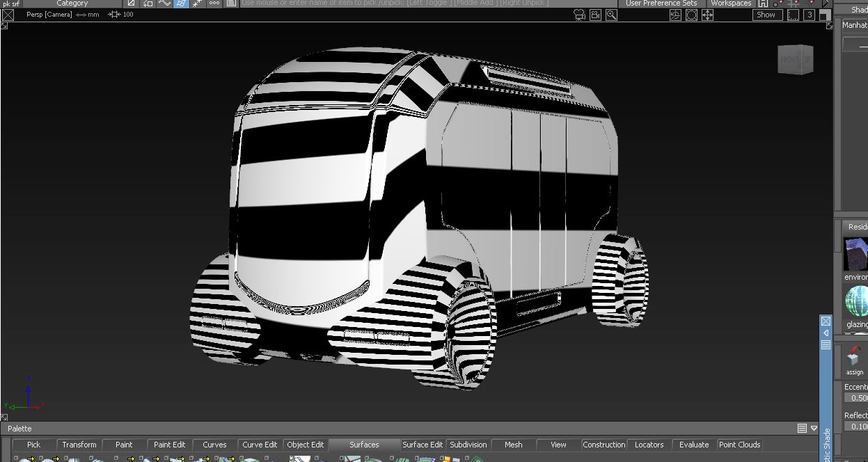Click the User Preference Sets button
868x462 pixels.
pos(661,3)
